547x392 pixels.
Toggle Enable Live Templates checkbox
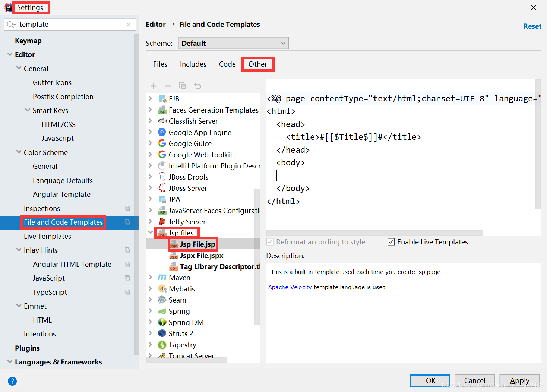[391, 242]
